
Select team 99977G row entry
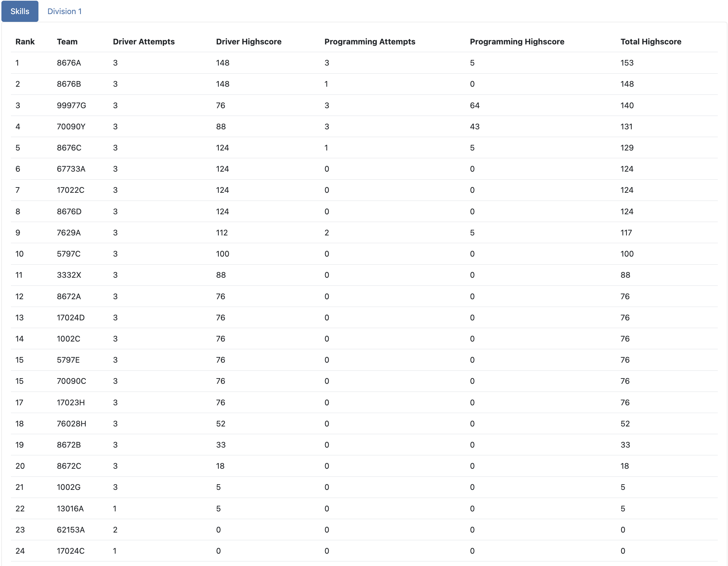click(71, 105)
